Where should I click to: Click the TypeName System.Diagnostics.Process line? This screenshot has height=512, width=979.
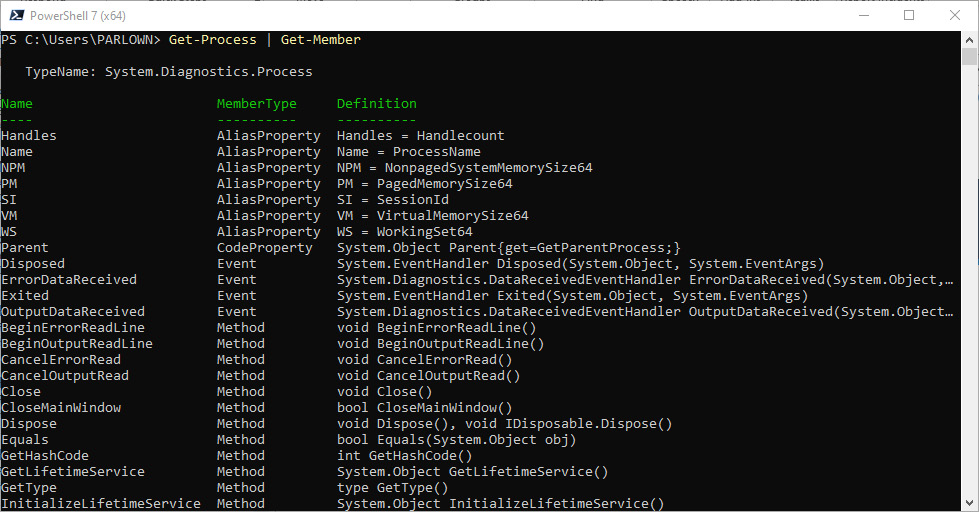[x=169, y=72]
